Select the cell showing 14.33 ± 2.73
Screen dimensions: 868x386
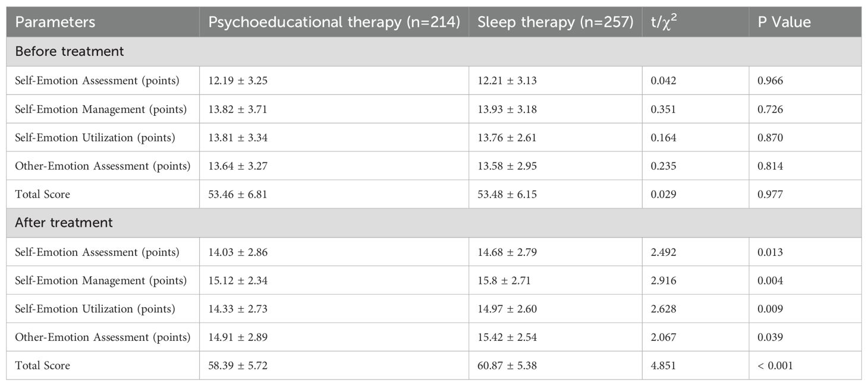(238, 309)
